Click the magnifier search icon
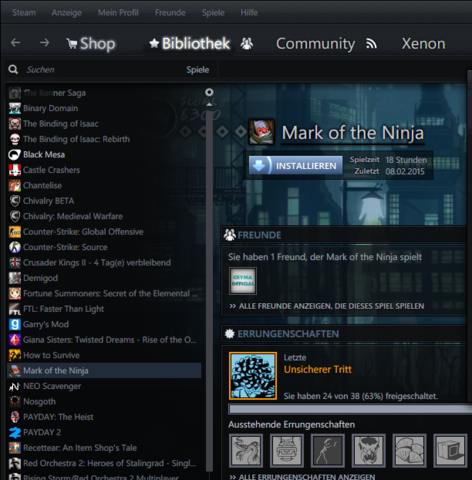This screenshot has height=480, width=472. pos(13,70)
